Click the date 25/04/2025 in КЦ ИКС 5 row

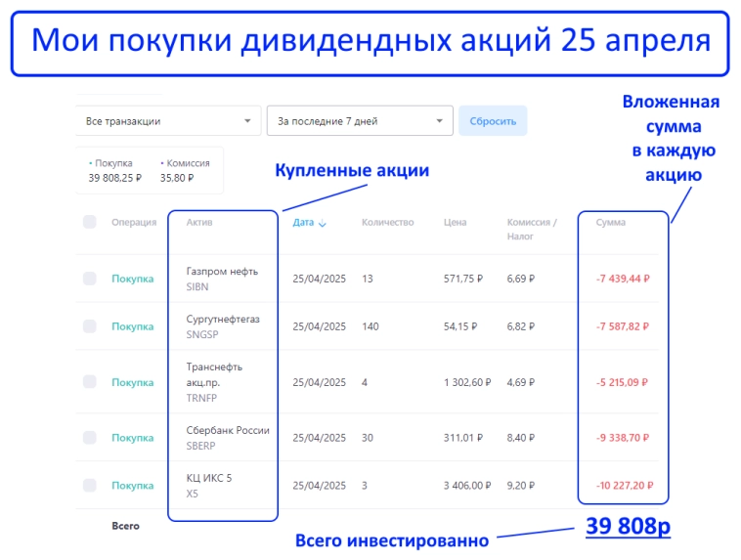[x=320, y=486]
